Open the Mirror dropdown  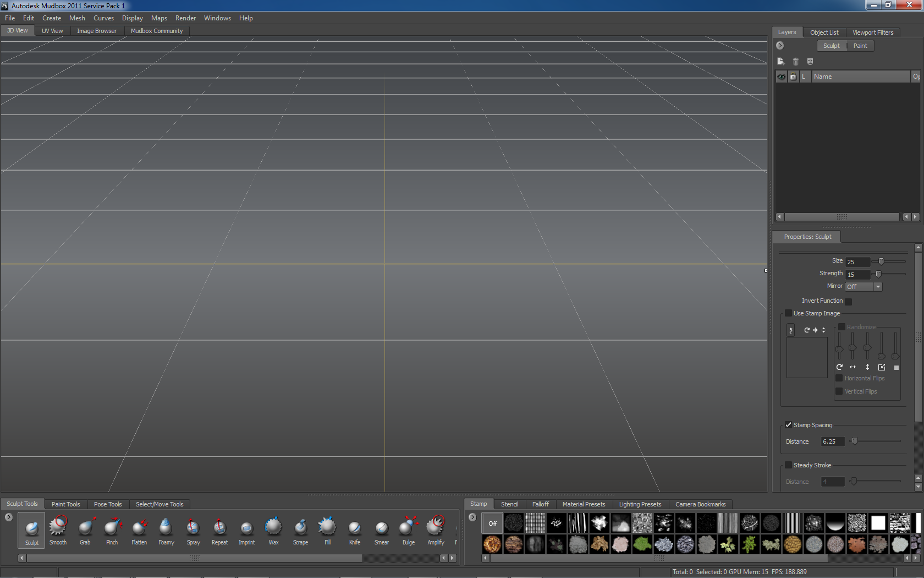(864, 287)
